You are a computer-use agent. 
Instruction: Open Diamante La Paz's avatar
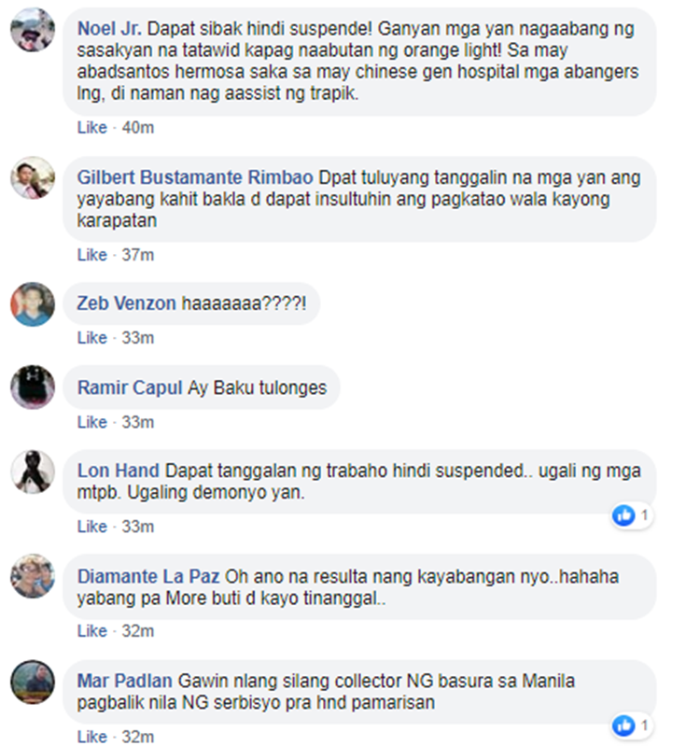[33, 576]
